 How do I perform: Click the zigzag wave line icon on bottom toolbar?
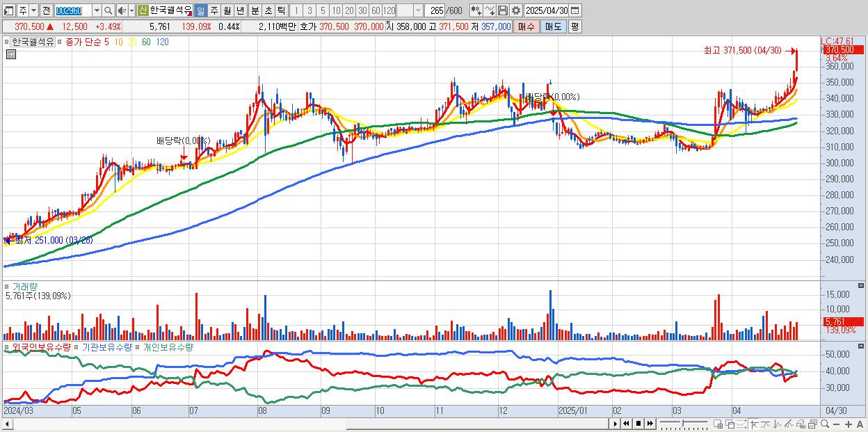[x=778, y=424]
